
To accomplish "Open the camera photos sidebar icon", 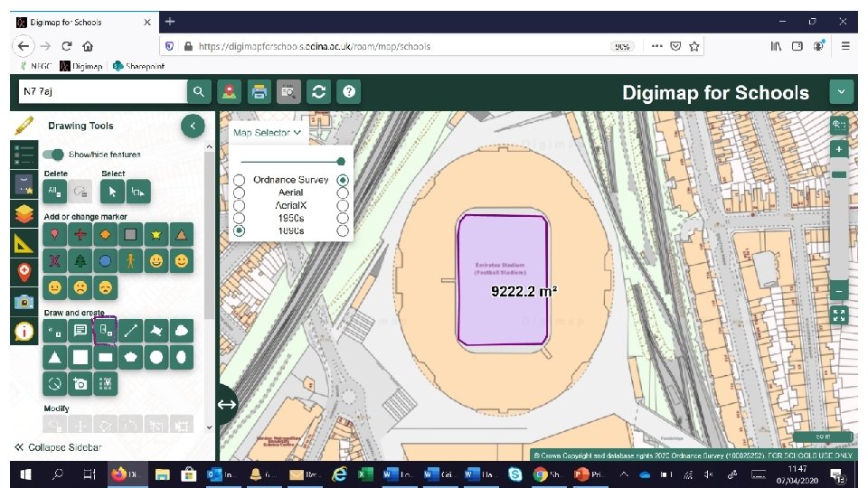I will pyautogui.click(x=24, y=302).
